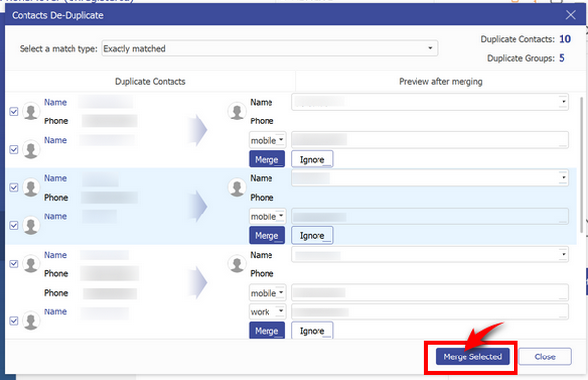The image size is (588, 380).
Task: Click the avatar of the third group's lower contact
Action: coord(31,321)
